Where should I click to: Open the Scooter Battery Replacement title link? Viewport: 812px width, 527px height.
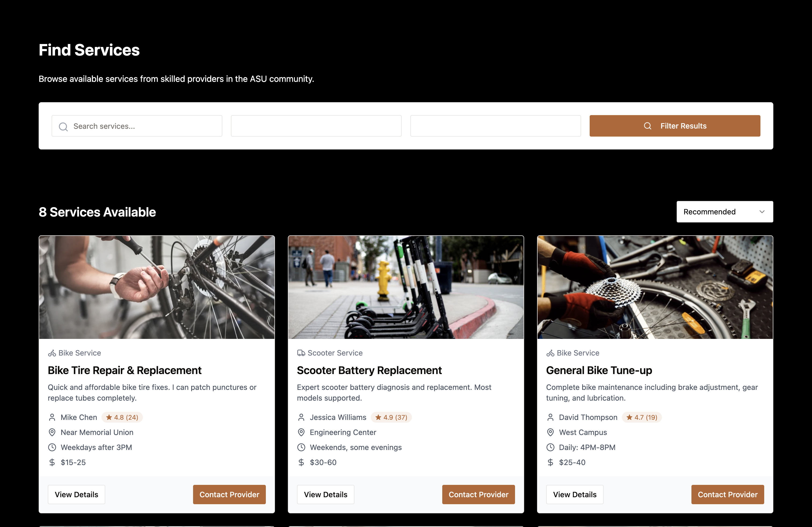click(x=369, y=370)
